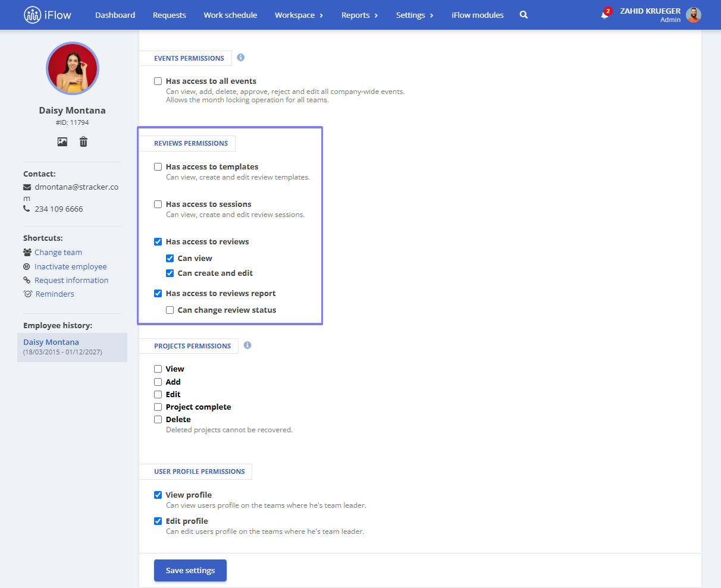Viewport: 721px width, 588px height.
Task: Uncheck Can view under reviews
Action: coord(170,258)
